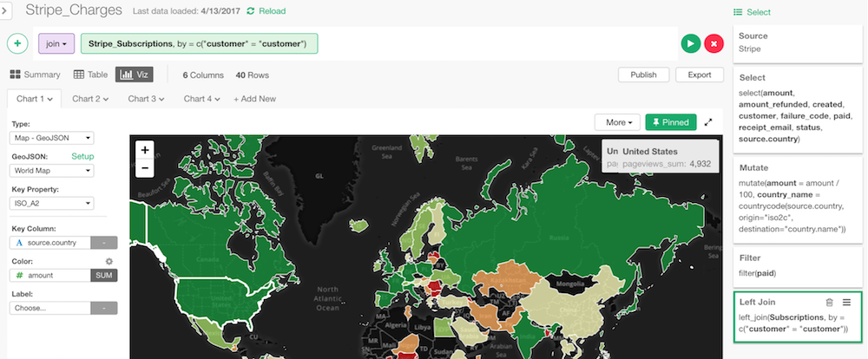Select the Mutate step card

pyautogui.click(x=798, y=199)
